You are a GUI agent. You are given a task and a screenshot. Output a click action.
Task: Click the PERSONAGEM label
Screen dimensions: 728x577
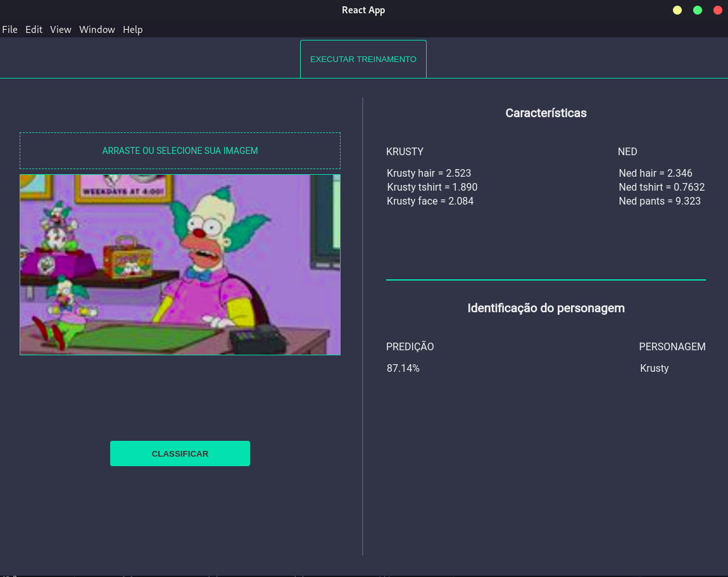point(672,346)
